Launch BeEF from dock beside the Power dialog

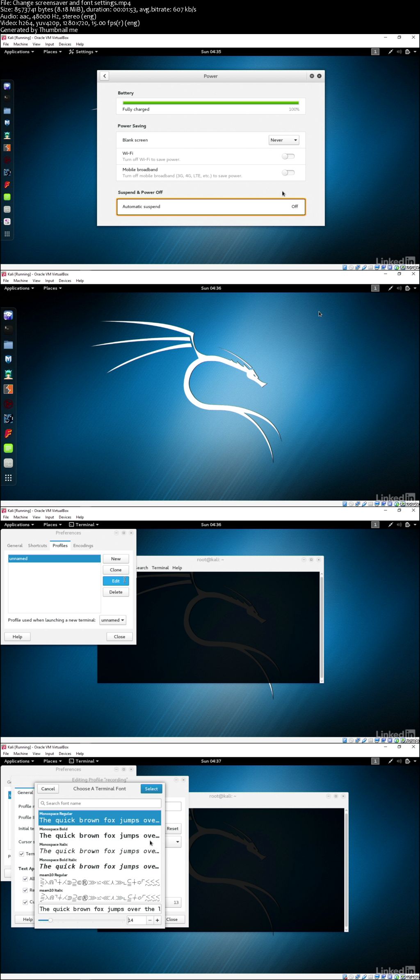click(x=7, y=172)
